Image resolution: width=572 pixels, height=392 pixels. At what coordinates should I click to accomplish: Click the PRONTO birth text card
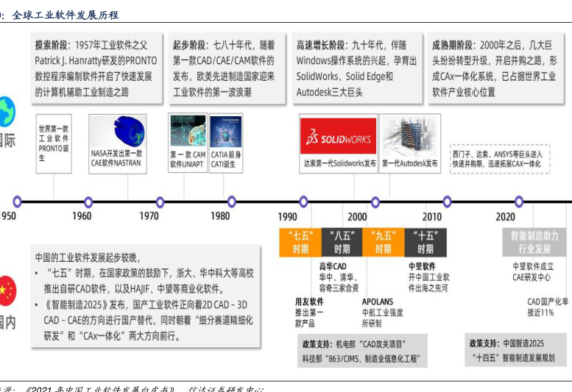pos(54,138)
